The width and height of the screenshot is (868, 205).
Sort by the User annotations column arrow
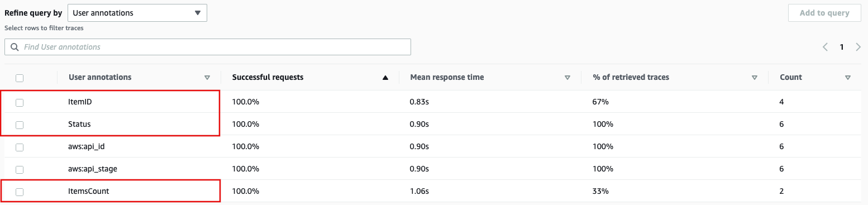(x=207, y=78)
